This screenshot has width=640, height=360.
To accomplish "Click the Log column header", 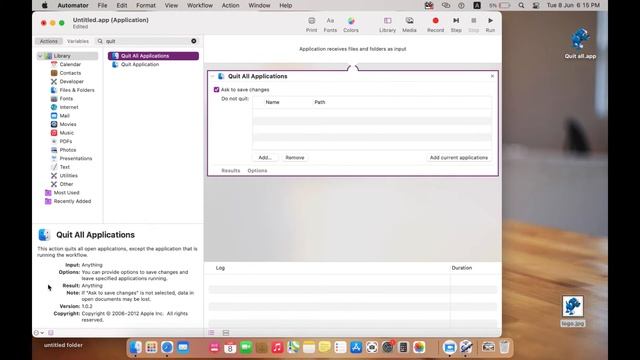I will click(220, 268).
